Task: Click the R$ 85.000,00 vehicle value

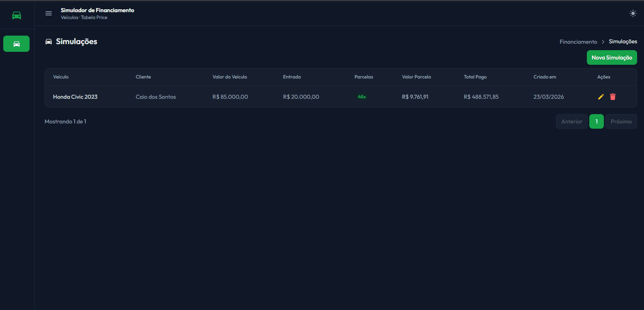Action: click(x=230, y=97)
